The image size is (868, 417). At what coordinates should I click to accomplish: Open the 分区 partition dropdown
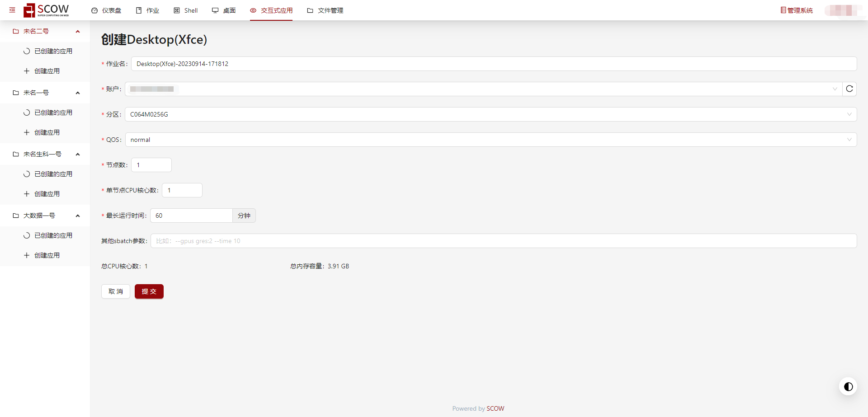click(x=491, y=114)
